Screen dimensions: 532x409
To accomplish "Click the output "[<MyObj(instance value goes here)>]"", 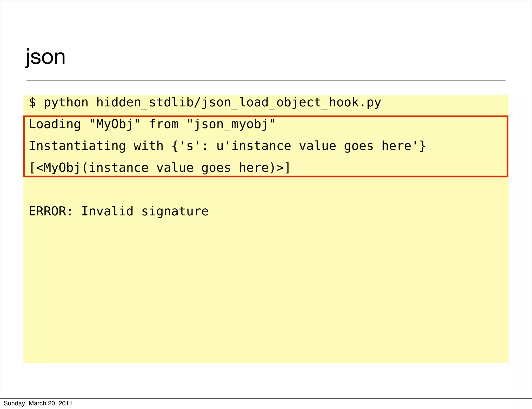I will pos(160,168).
